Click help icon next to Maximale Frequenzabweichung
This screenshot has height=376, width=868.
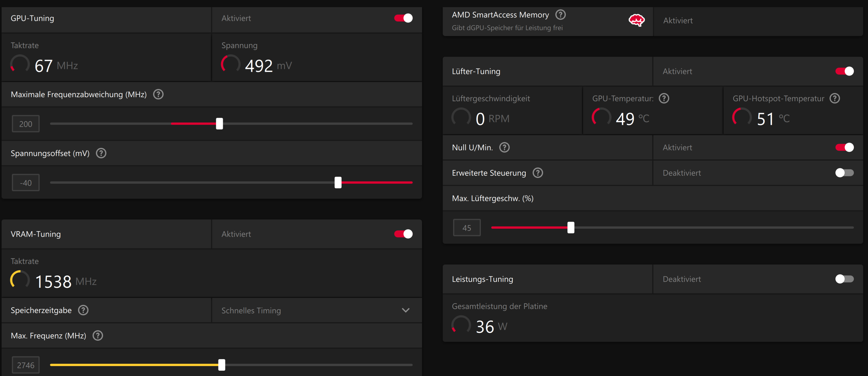158,94
